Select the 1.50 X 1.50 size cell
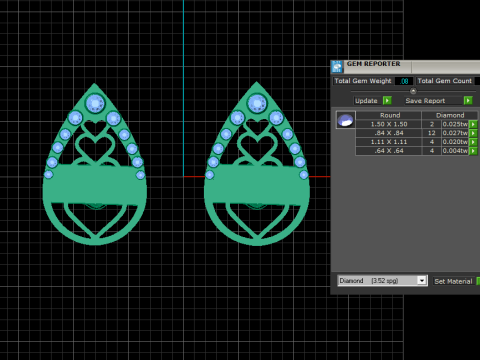The width and height of the screenshot is (480, 360). pos(389,124)
